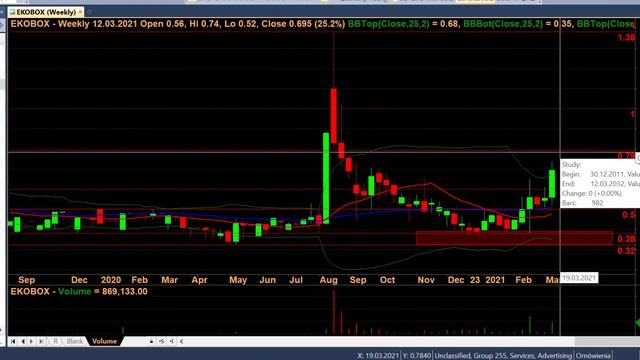Click the 19.03.2021 date label on the axis
Screen dimensions: 640x360
click(579, 278)
